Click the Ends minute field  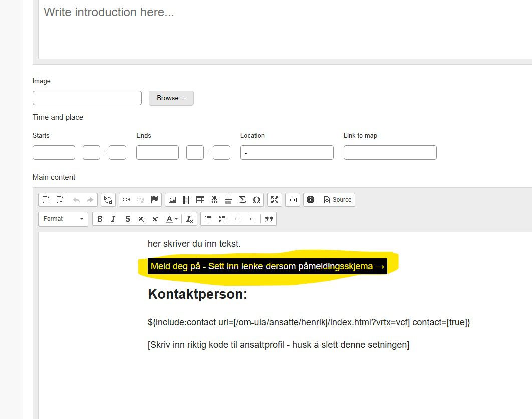[221, 153]
